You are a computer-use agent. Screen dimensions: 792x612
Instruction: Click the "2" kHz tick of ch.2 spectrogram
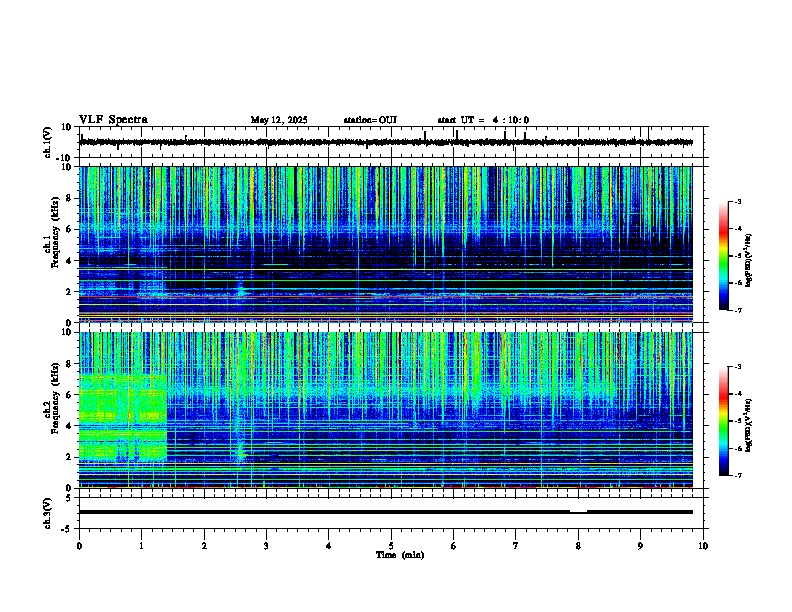(x=70, y=457)
